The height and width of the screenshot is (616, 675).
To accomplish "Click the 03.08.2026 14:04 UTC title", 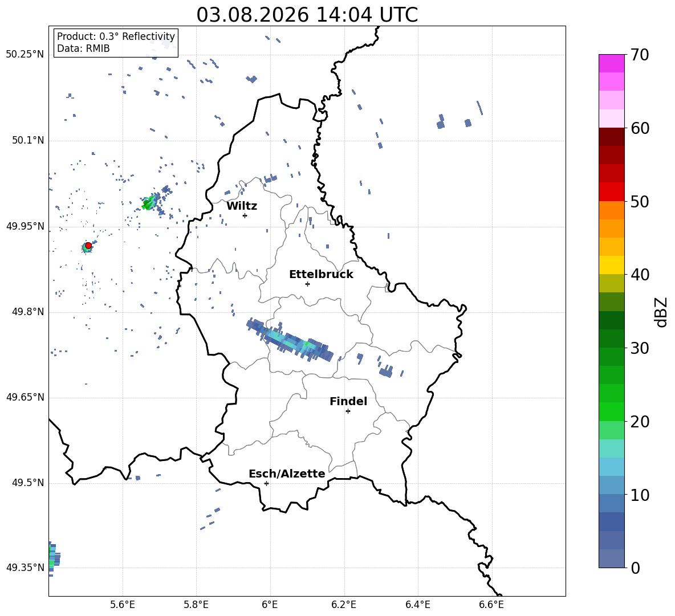I will pos(307,14).
